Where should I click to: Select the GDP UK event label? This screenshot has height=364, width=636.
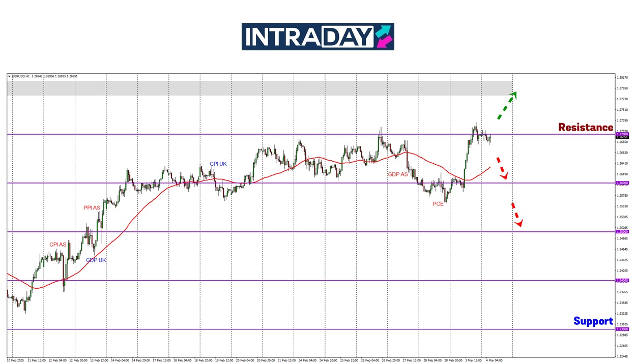(x=96, y=260)
